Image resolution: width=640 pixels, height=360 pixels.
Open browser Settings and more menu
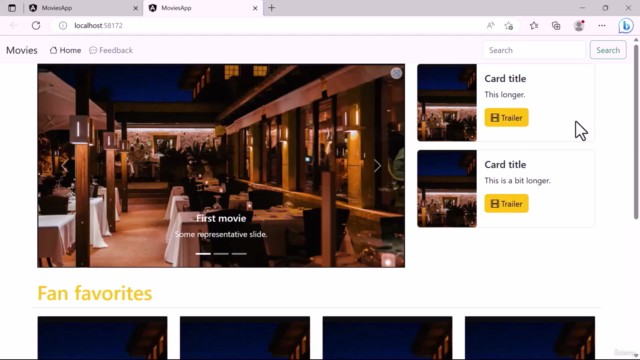(602, 26)
